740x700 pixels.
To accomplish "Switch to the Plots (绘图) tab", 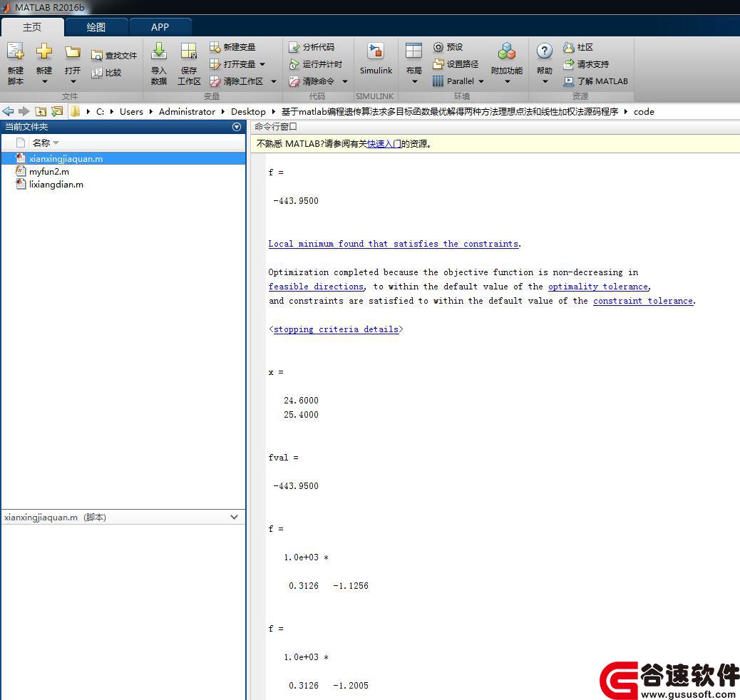I will [96, 27].
